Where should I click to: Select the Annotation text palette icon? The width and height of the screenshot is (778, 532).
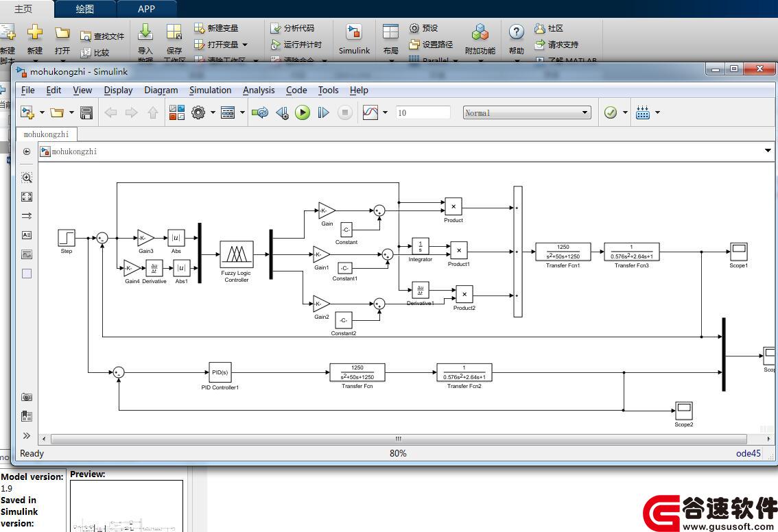(x=27, y=235)
